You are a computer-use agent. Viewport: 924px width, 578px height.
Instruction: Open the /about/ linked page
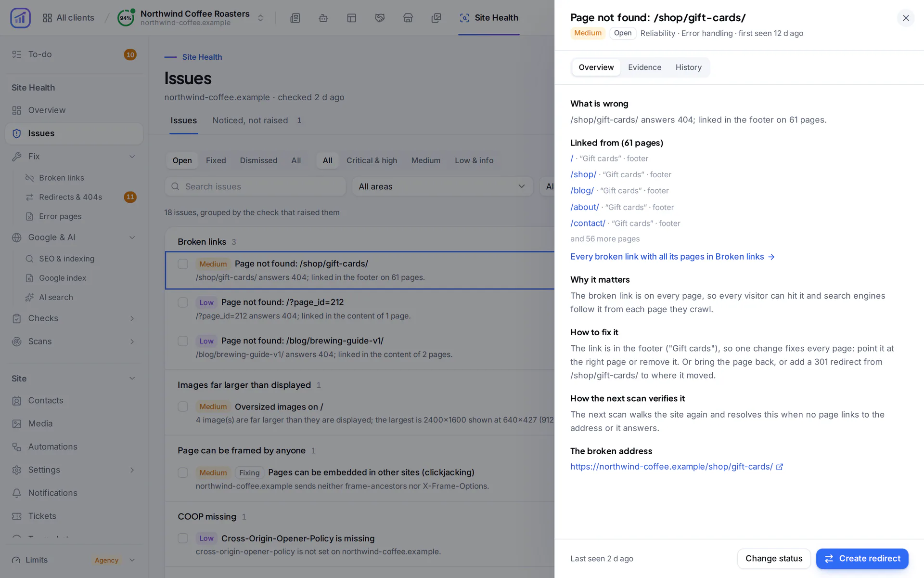coord(584,207)
